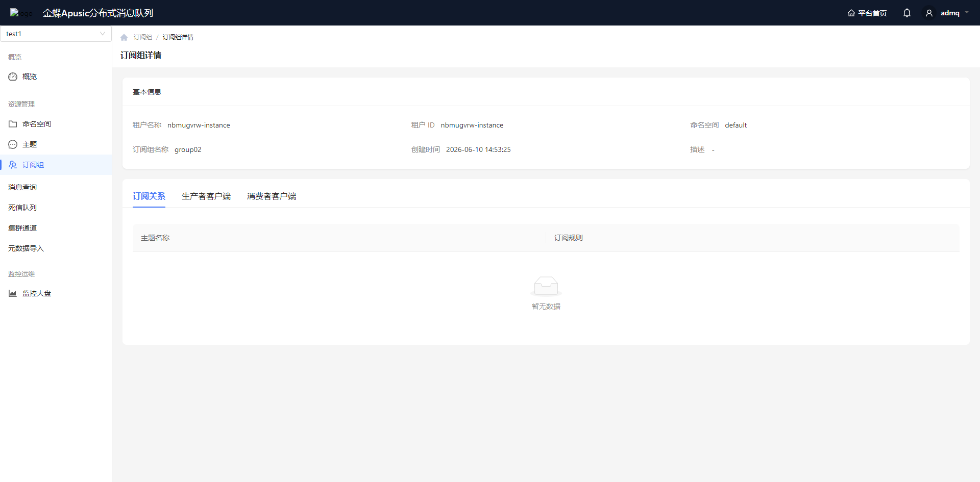Switch to the 消费者客户端 tab
The width and height of the screenshot is (980, 482).
272,196
